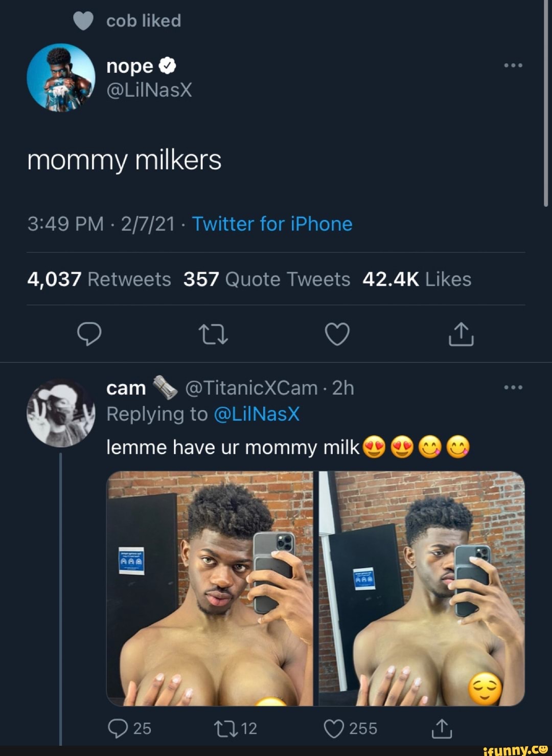Like cam's reply
The width and height of the screenshot is (552, 756).
pyautogui.click(x=334, y=728)
